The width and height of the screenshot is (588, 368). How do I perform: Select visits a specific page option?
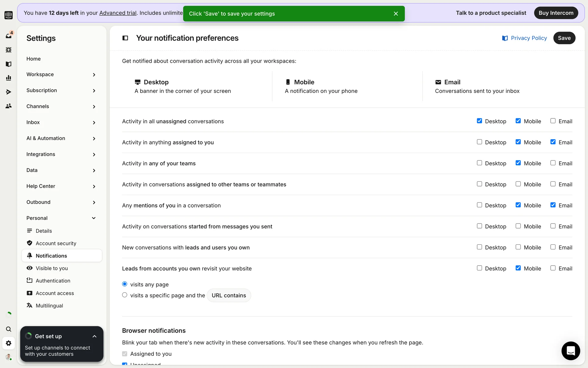point(125,295)
